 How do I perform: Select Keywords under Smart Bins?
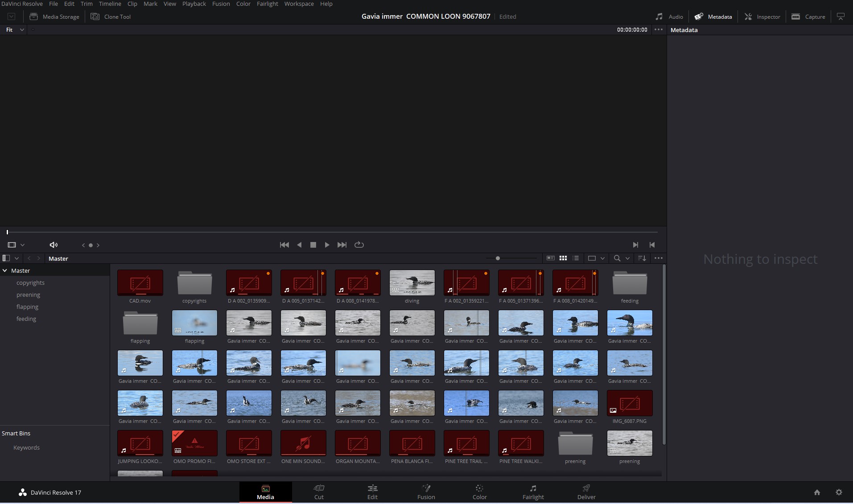(26, 447)
